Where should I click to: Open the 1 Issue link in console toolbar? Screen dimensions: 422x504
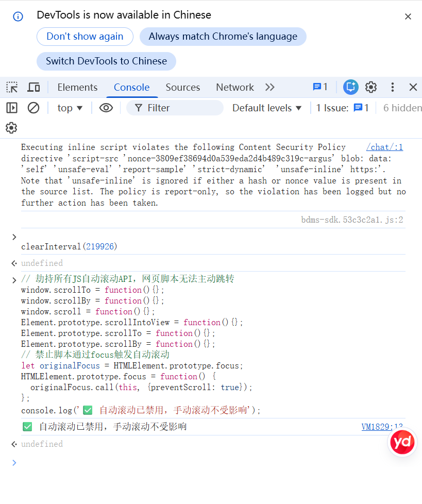(x=342, y=108)
